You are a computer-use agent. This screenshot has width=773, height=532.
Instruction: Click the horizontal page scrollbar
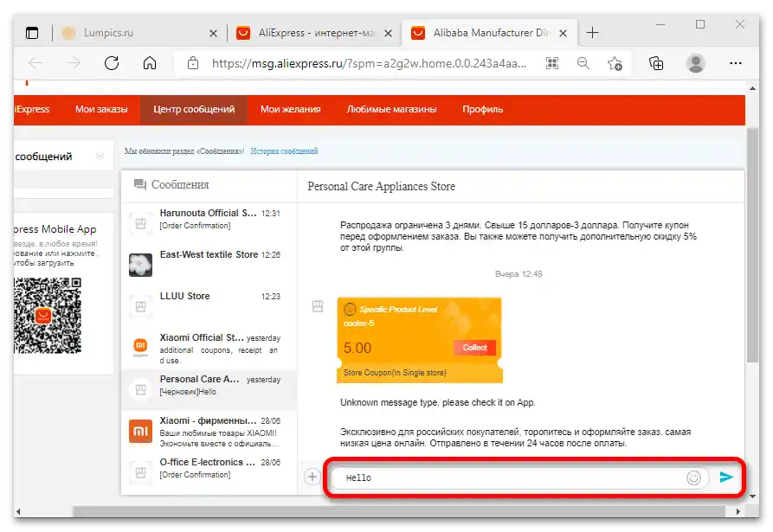pos(399,511)
